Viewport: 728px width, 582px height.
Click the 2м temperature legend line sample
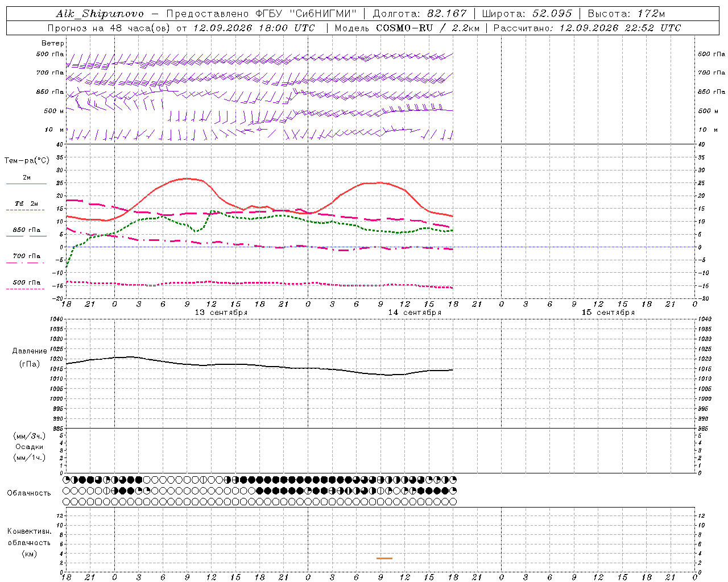26,184
